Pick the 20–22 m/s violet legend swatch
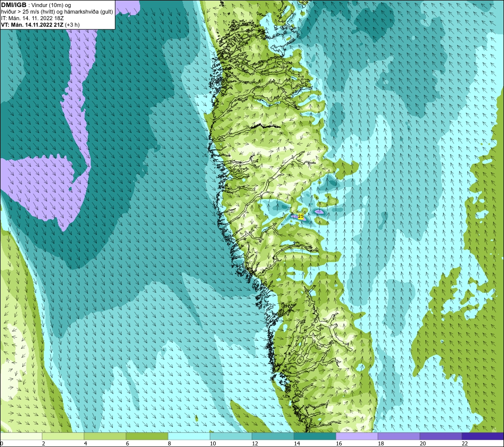The height and width of the screenshot is (447, 504). 440,436
